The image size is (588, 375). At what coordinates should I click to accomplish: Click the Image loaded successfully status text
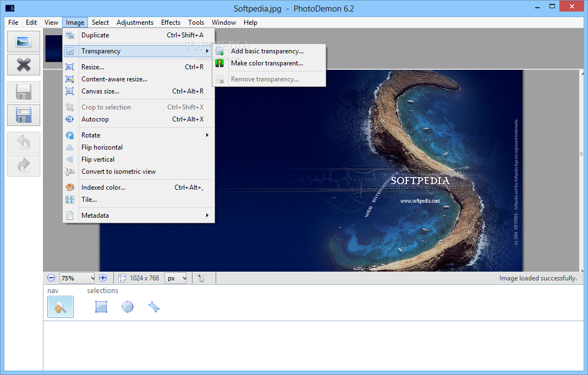[x=538, y=278]
